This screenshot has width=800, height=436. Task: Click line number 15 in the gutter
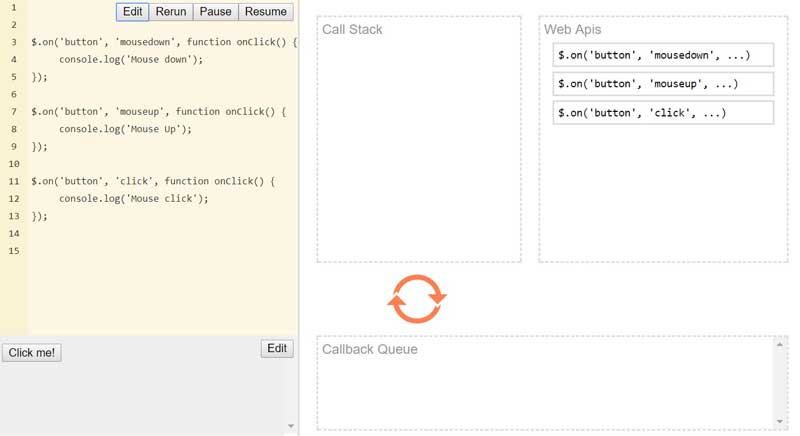tap(14, 251)
